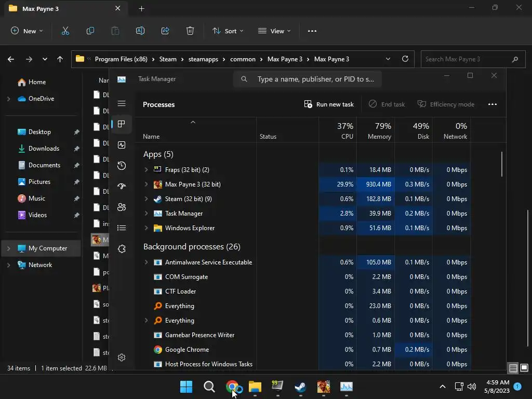Viewport: 532px width, 399px height.
Task: Add a new Explorer tab
Action: click(141, 8)
